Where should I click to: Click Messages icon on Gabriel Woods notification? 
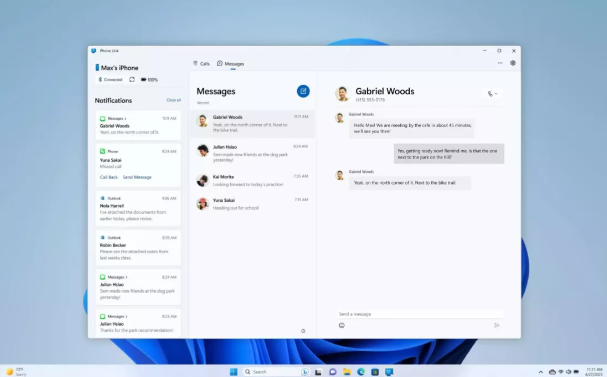pyautogui.click(x=103, y=118)
